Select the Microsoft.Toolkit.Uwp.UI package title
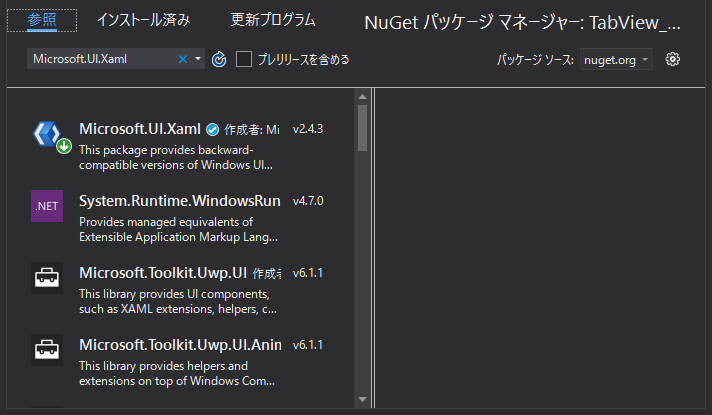Image resolution: width=712 pixels, height=415 pixels. [163, 273]
